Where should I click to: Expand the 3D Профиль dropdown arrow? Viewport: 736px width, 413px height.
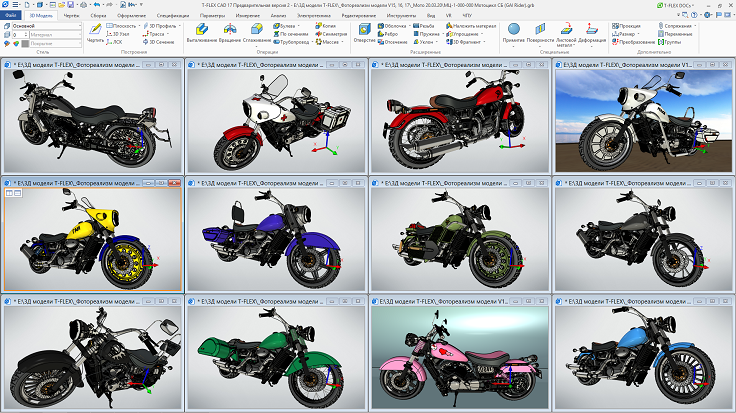click(179, 26)
